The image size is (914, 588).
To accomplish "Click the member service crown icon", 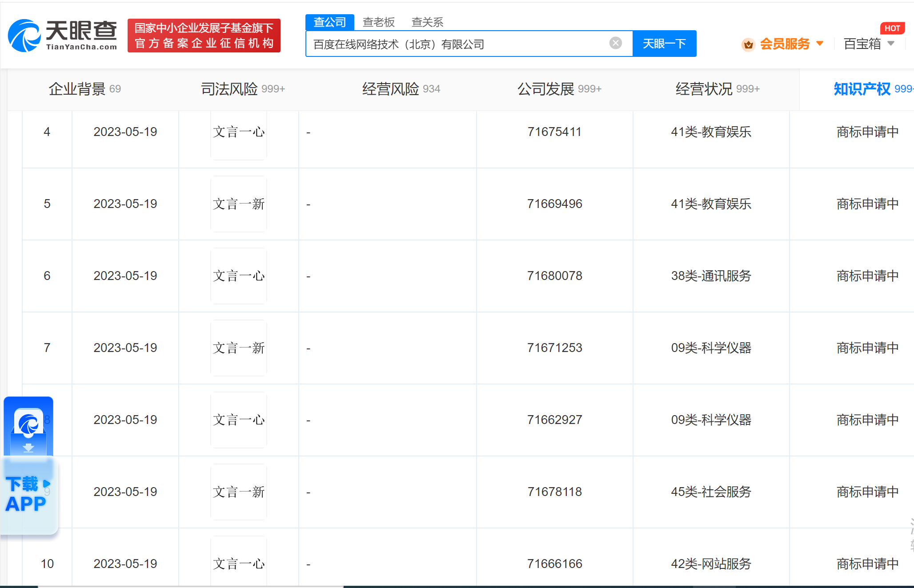I will pyautogui.click(x=748, y=44).
